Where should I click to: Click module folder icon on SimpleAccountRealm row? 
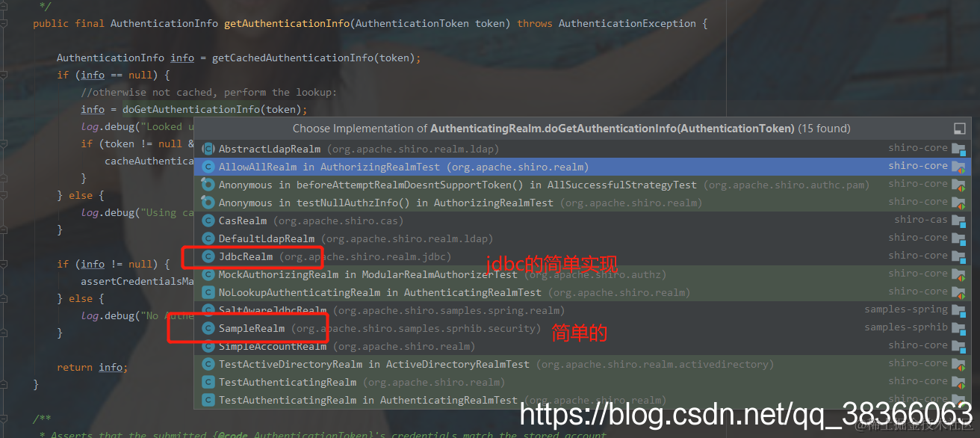pos(958,346)
